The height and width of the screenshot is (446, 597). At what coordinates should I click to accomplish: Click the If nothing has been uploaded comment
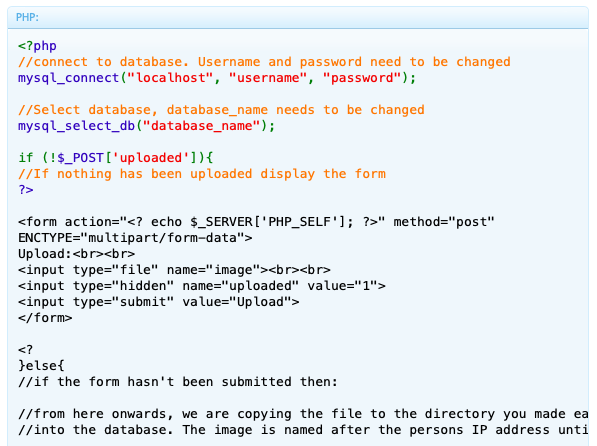[x=202, y=174]
